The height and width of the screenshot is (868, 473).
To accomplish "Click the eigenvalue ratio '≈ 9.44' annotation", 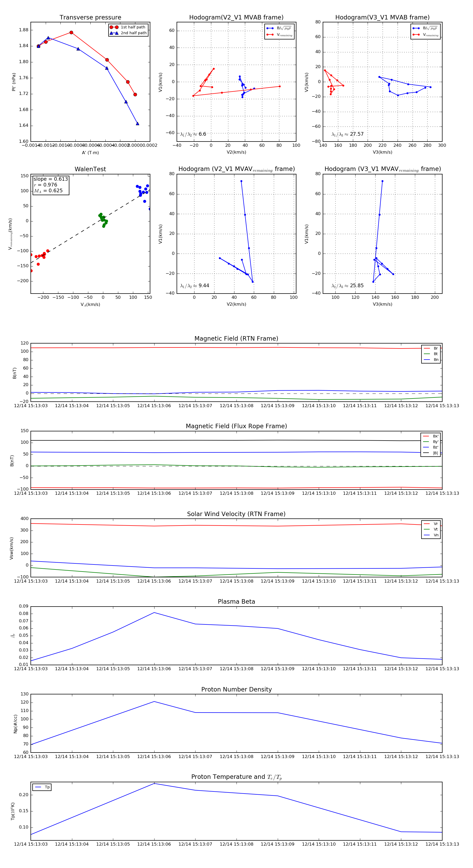I will (x=194, y=286).
